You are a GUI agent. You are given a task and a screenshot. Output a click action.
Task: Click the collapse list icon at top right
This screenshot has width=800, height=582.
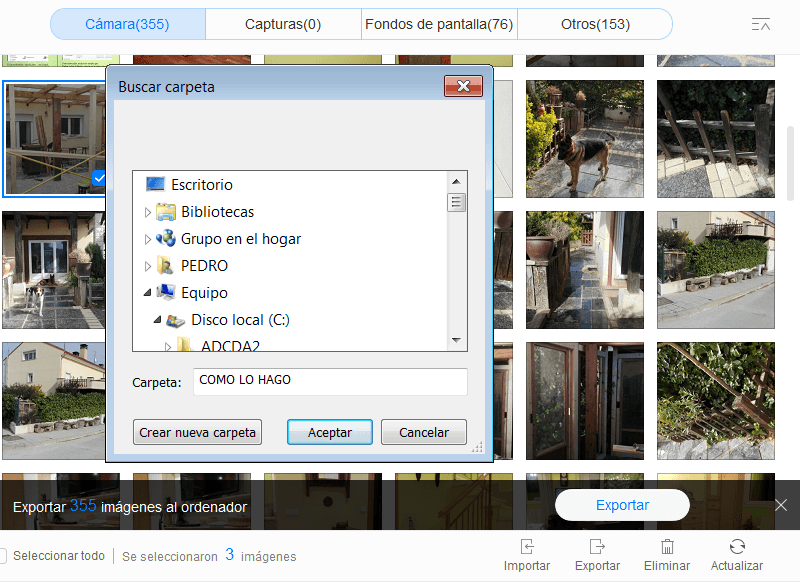[760, 24]
